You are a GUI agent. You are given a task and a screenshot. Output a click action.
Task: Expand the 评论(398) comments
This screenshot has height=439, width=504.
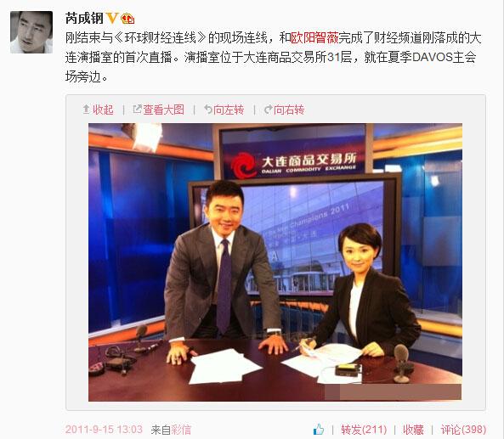coord(463,430)
